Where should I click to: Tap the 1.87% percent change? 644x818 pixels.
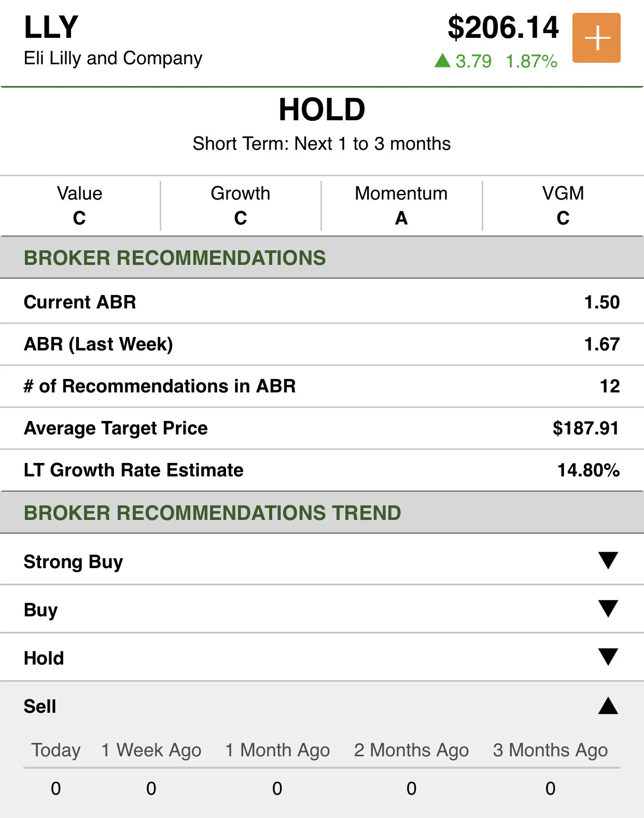coord(531,61)
